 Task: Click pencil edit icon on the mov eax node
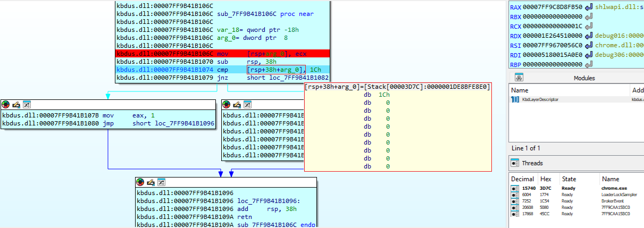(16, 104)
